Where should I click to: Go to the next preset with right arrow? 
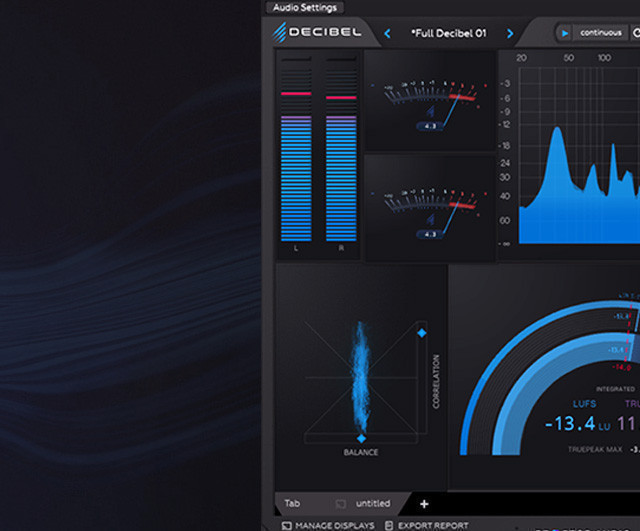pyautogui.click(x=509, y=33)
